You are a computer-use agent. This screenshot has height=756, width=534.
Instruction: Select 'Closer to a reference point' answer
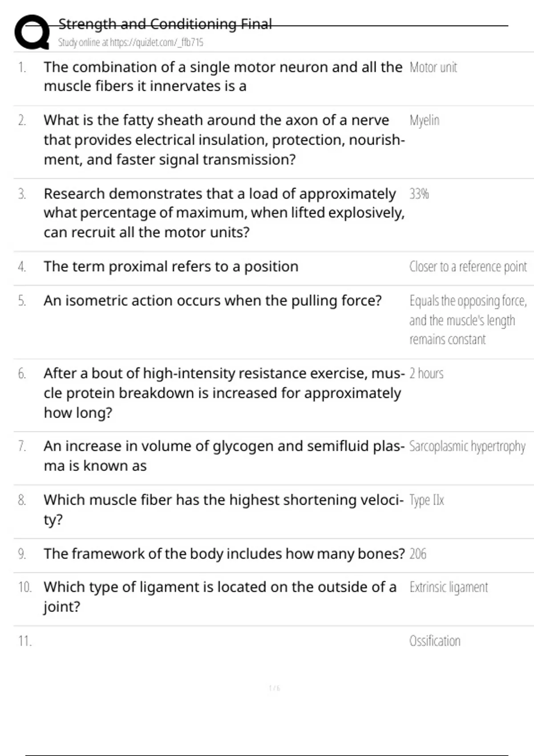[468, 267]
